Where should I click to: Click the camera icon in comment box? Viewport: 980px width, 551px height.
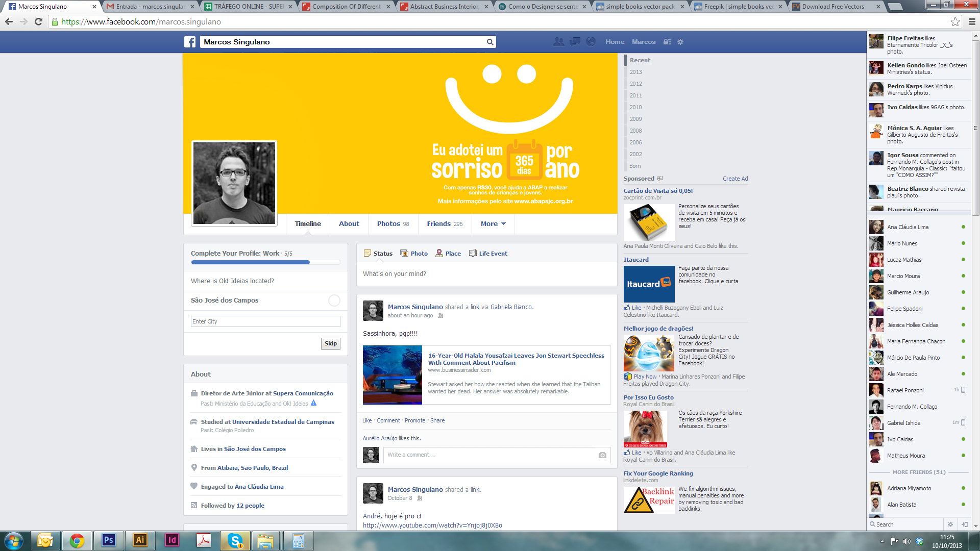pyautogui.click(x=602, y=455)
